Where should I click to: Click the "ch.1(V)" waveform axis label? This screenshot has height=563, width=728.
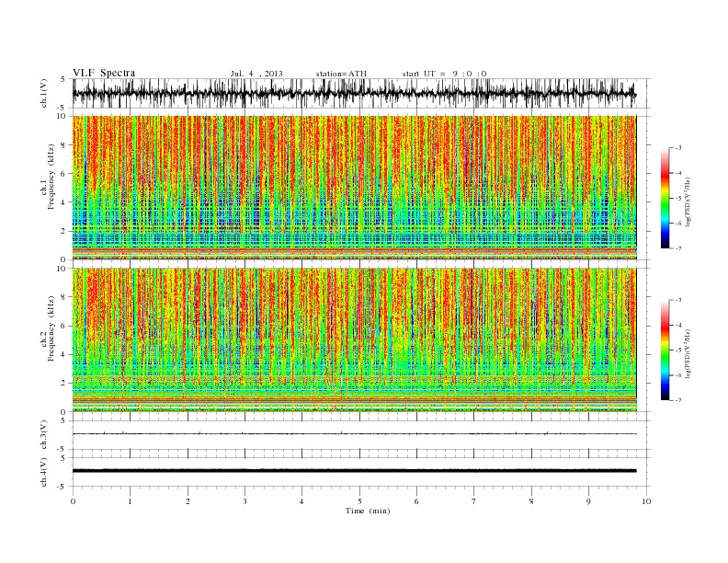point(44,93)
